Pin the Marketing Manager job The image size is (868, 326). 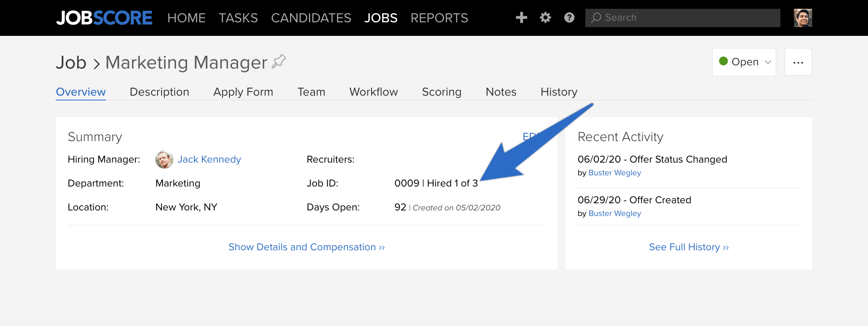pos(279,62)
